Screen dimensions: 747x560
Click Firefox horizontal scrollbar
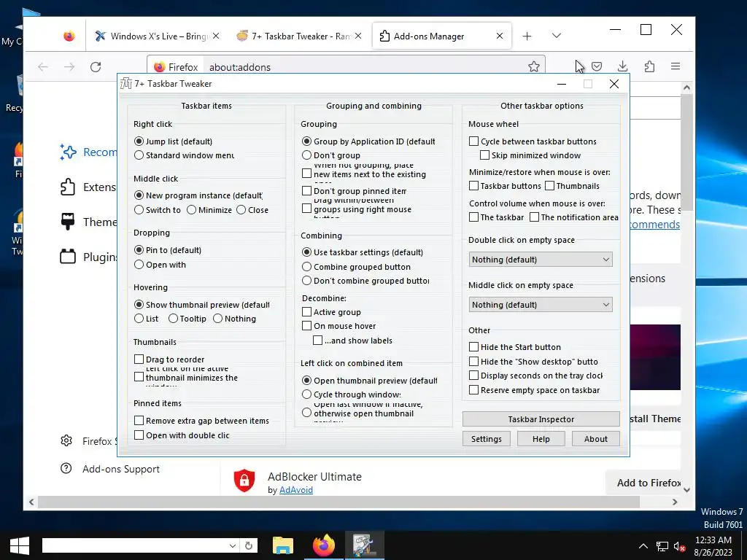pos(338,502)
